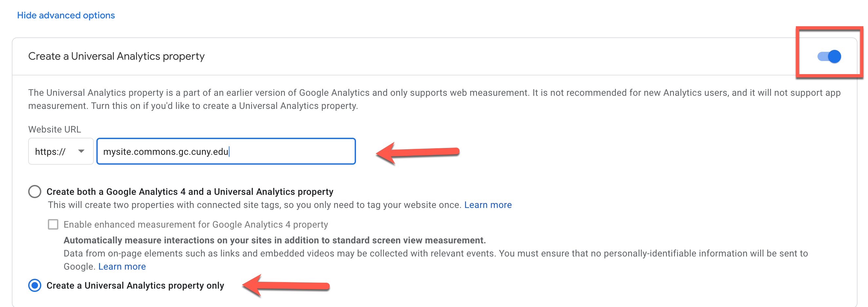Click the red arrow pointing at URL field
Viewport: 868px width, 307px height.
(x=418, y=153)
